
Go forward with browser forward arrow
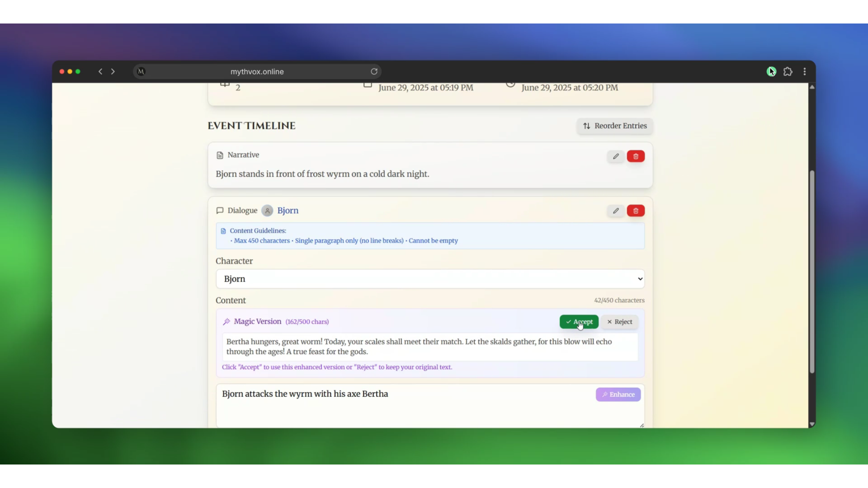113,71
